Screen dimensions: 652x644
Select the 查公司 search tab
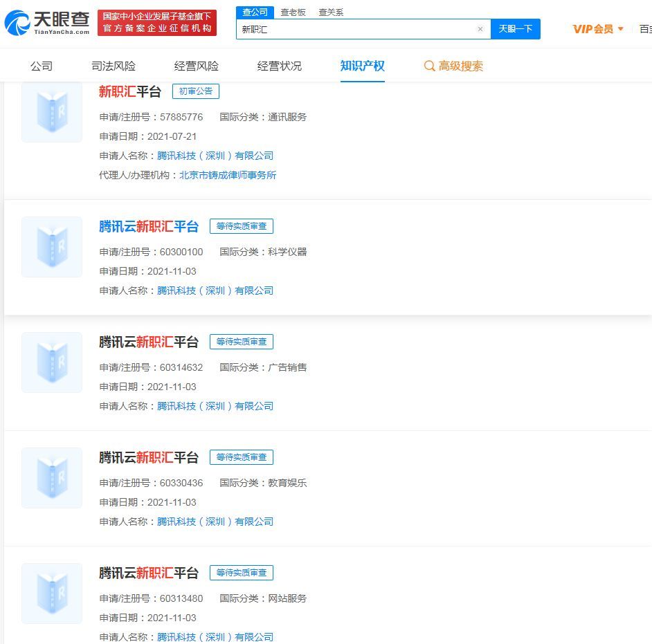[x=255, y=12]
